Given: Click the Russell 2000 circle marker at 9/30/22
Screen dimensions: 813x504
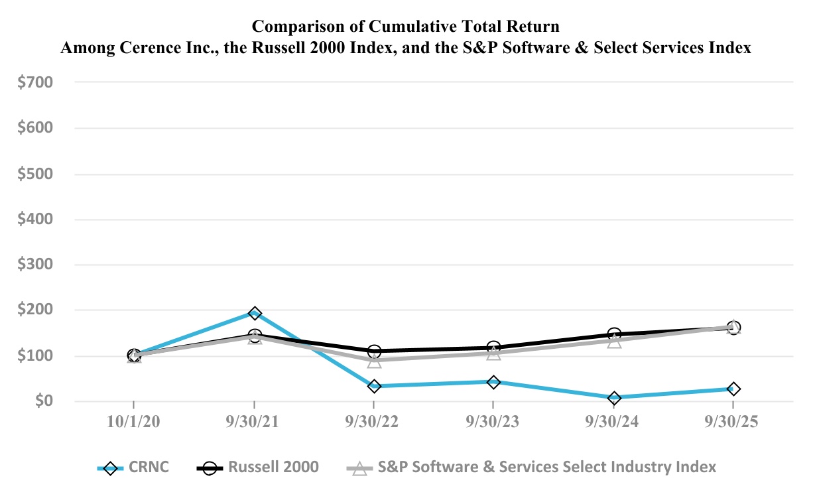Looking at the screenshot, I should 374,351.
